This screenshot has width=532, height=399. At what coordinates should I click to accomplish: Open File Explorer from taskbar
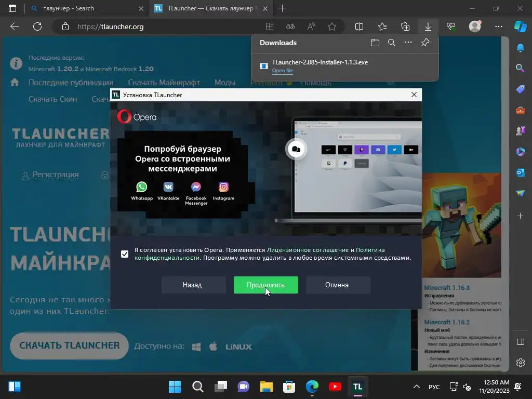click(x=267, y=387)
